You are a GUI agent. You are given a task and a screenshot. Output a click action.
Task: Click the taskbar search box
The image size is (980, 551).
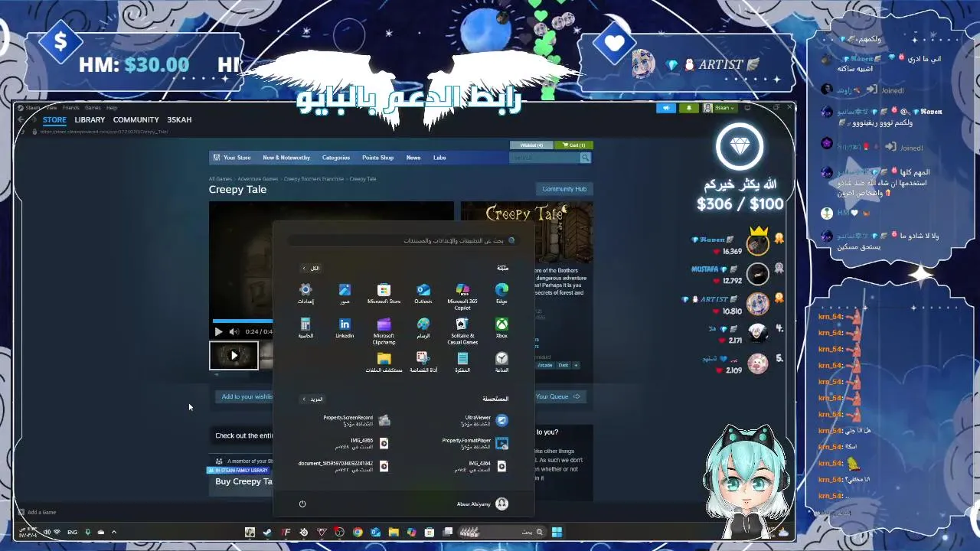[501, 532]
